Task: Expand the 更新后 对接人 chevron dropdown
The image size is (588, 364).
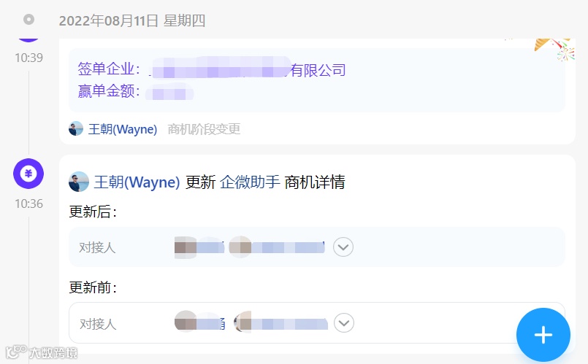Action: 343,247
